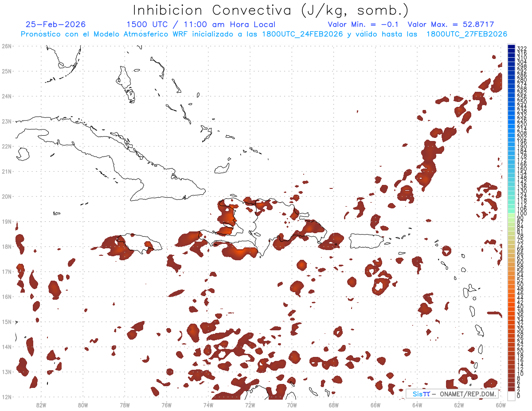This screenshot has height=411, width=532.
Task: Click the 26N latitude axis label
Action: click(6, 46)
